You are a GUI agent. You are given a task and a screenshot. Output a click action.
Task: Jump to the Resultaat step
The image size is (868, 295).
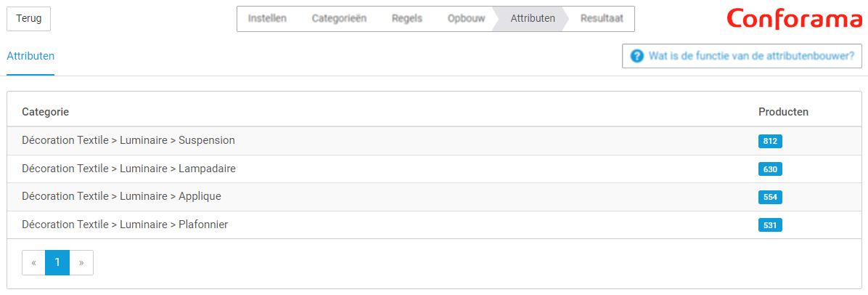602,18
